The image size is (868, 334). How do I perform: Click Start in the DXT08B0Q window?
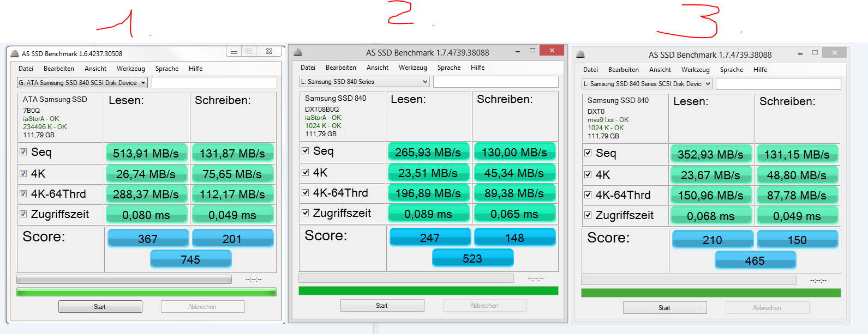(382, 306)
